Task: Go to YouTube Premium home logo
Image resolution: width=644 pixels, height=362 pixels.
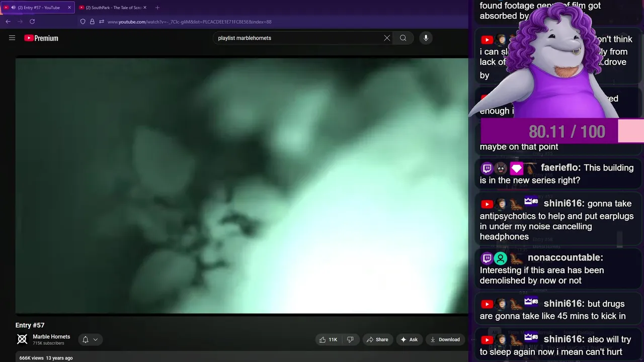Action: pyautogui.click(x=41, y=38)
